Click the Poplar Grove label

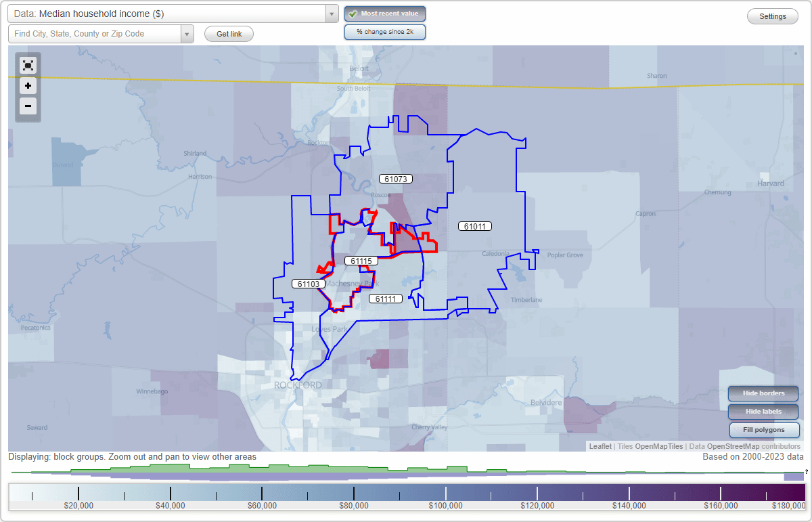tap(565, 255)
